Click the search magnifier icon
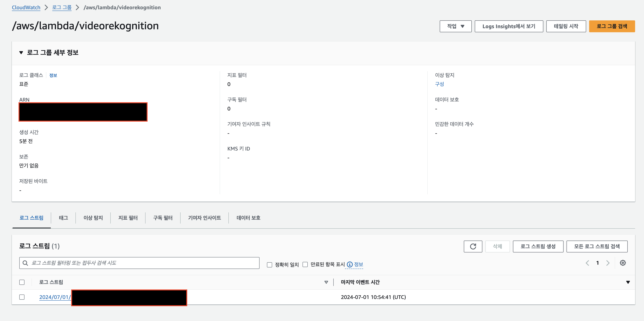The width and height of the screenshot is (644, 321). (x=25, y=263)
